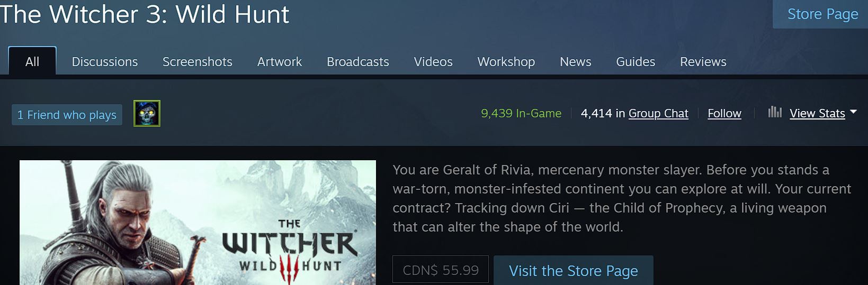Open the Group Chat link
This screenshot has width=868, height=285.
click(658, 113)
